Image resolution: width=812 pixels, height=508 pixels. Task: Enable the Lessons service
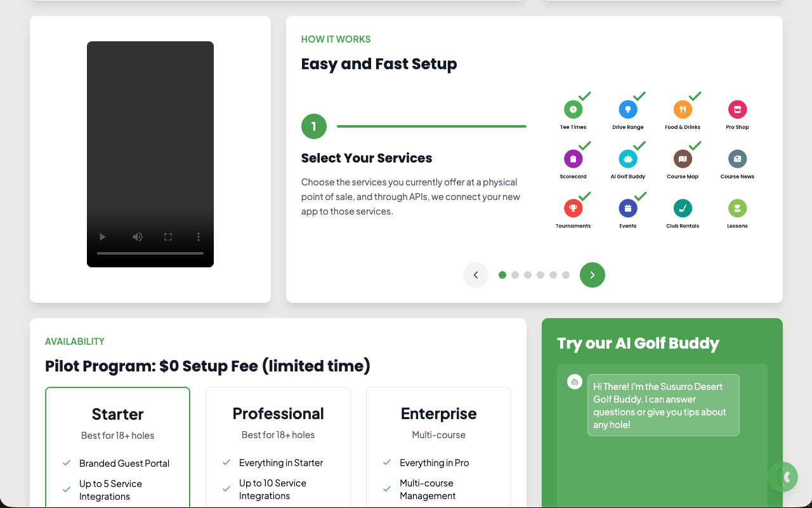click(x=737, y=208)
